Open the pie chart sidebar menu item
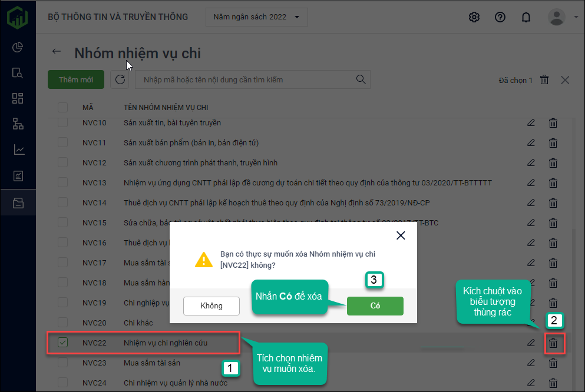The height and width of the screenshot is (392, 585). [x=18, y=47]
